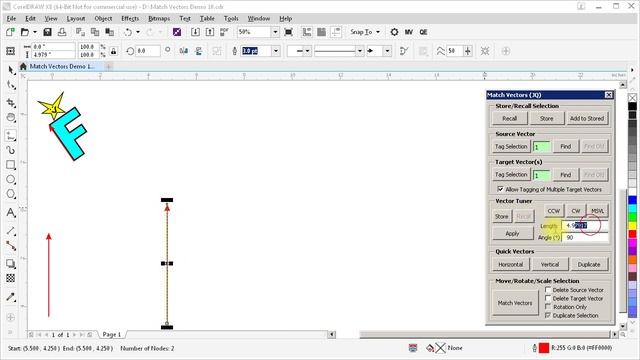This screenshot has width=640, height=360.
Task: Open the Object menu
Action: (x=103, y=18)
